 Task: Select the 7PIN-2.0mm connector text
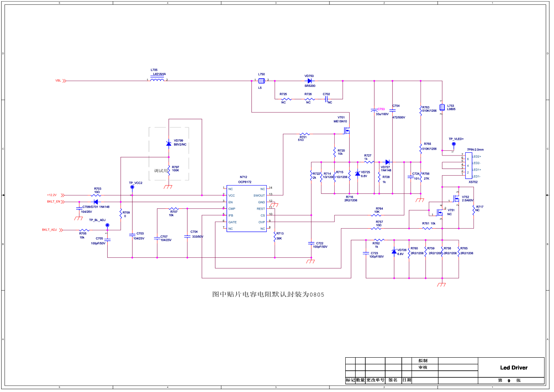[475, 150]
